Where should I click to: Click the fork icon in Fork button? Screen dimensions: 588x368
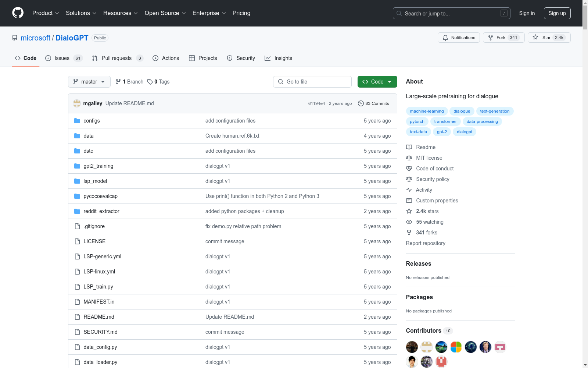click(x=491, y=38)
